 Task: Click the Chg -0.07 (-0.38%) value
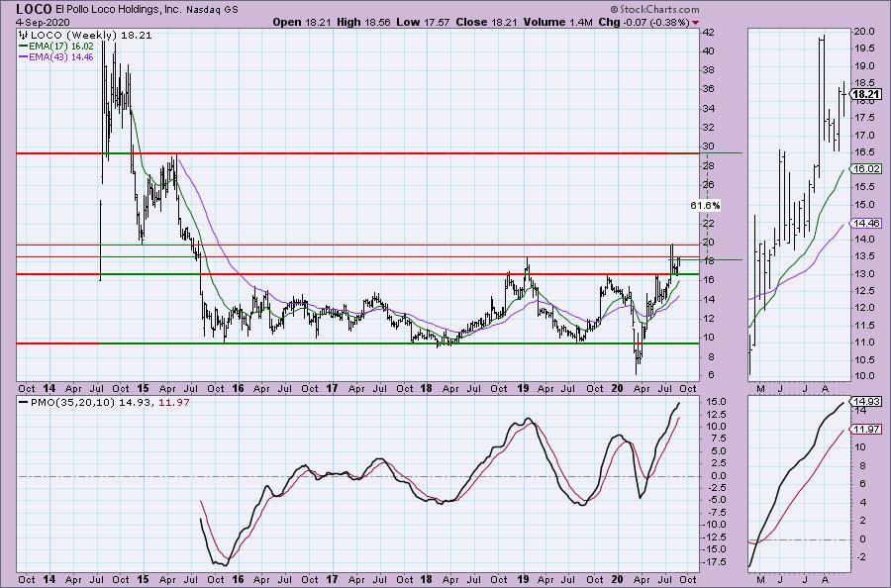(x=643, y=22)
